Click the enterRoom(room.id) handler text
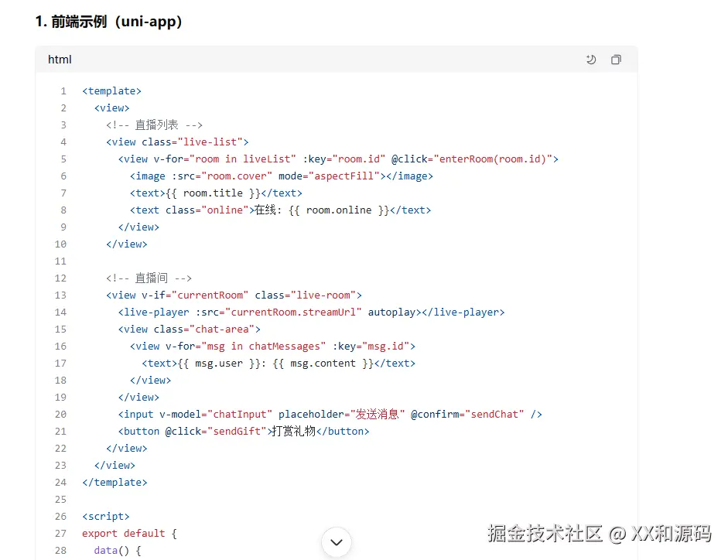Viewport: 728px width, 560px height. click(x=496, y=159)
